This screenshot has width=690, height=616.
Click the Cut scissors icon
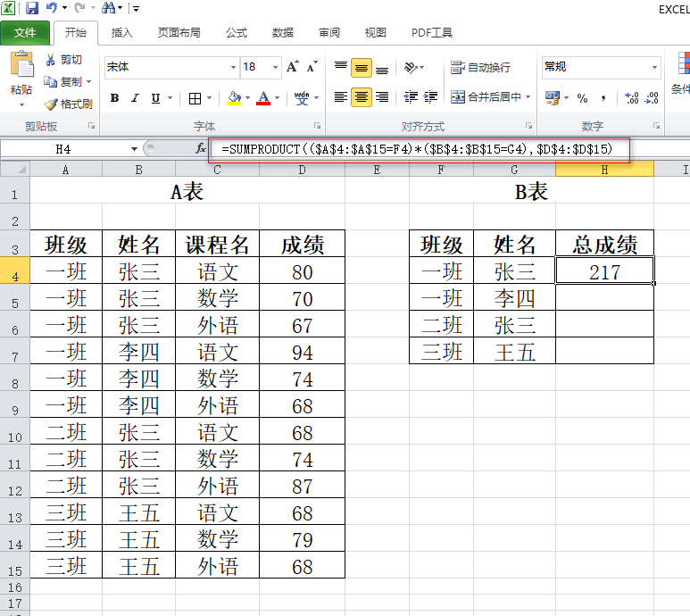click(51, 60)
